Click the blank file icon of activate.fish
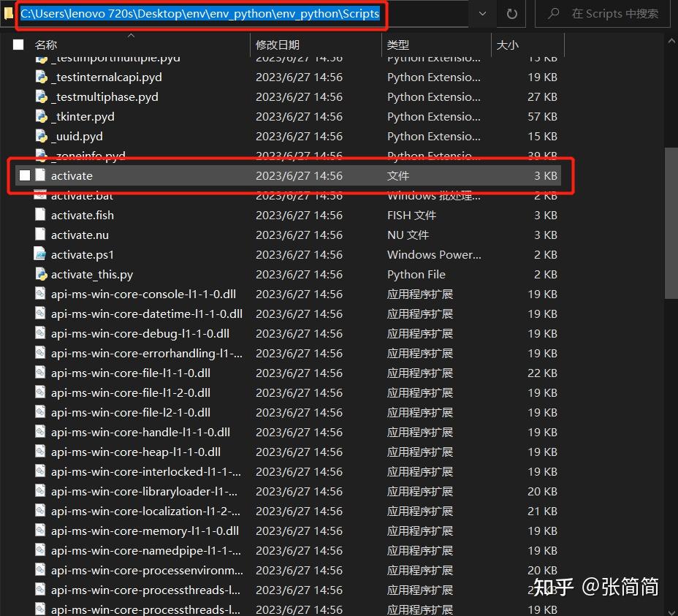Viewport: 678px width, 616px height. (x=40, y=215)
